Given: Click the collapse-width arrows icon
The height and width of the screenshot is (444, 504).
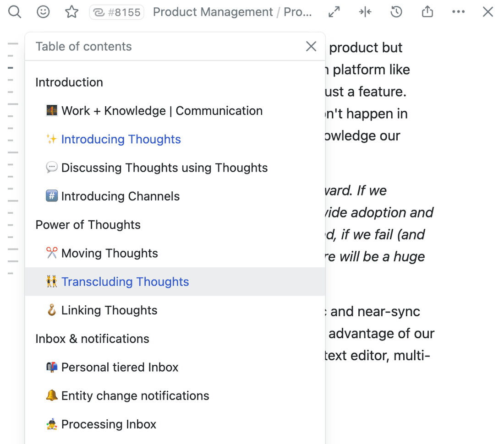Looking at the screenshot, I should (x=365, y=12).
